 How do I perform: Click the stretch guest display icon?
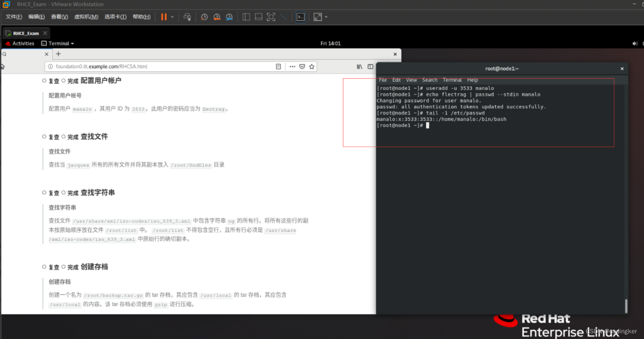[x=318, y=17]
